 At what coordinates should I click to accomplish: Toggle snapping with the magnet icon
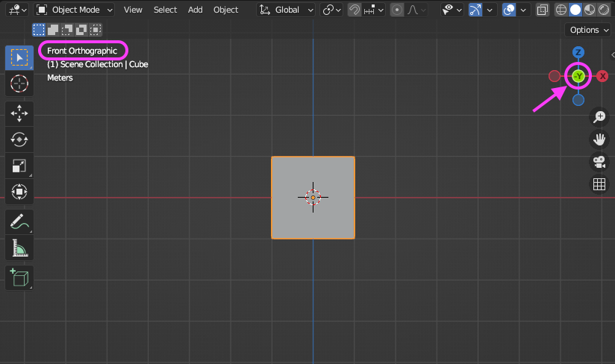coord(355,10)
